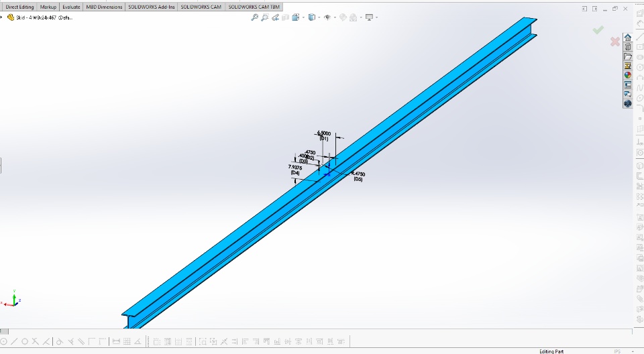This screenshot has height=354, width=644.
Task: Click the Smart Dimension icon in bottom toolbar
Action: [x=116, y=341]
